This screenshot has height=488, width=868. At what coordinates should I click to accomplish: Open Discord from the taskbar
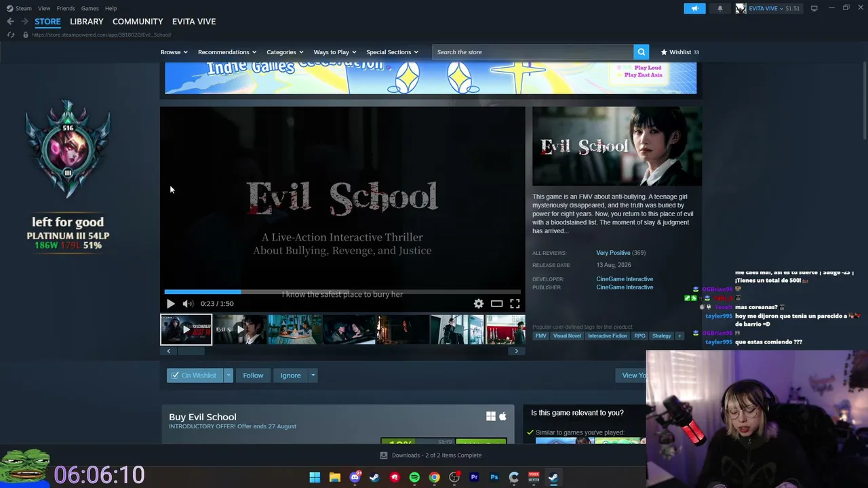pyautogui.click(x=355, y=477)
